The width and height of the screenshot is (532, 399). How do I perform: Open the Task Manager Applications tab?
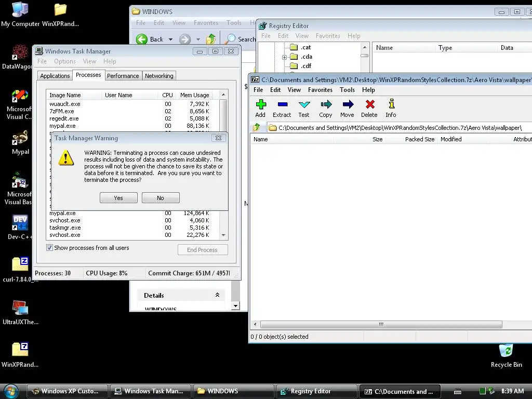coord(55,76)
